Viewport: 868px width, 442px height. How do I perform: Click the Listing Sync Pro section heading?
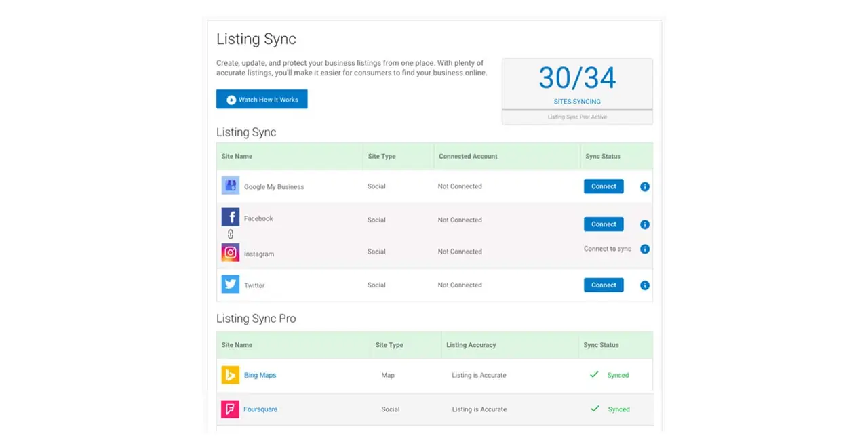pyautogui.click(x=256, y=319)
